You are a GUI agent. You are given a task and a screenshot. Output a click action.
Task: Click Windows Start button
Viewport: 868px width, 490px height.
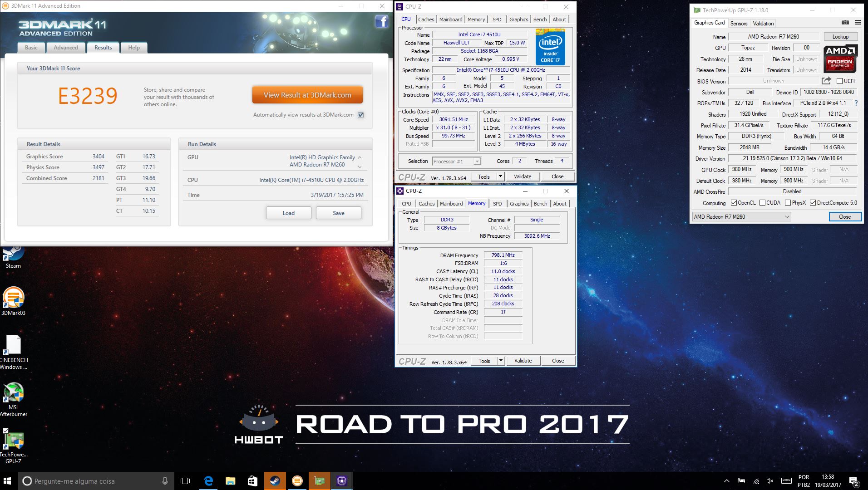coord(7,481)
